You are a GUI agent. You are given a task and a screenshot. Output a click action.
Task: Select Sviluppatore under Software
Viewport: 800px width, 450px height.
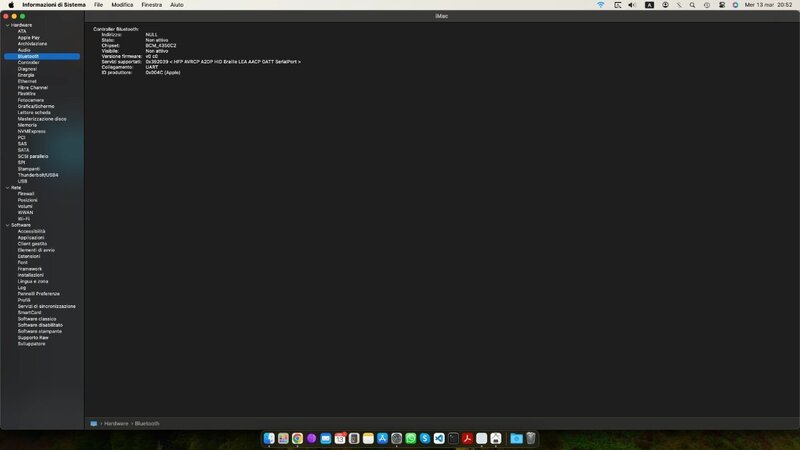coord(32,344)
